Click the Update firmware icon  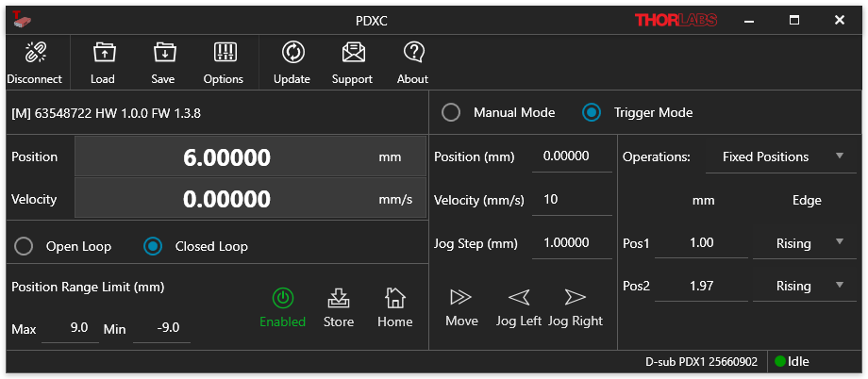tap(292, 53)
